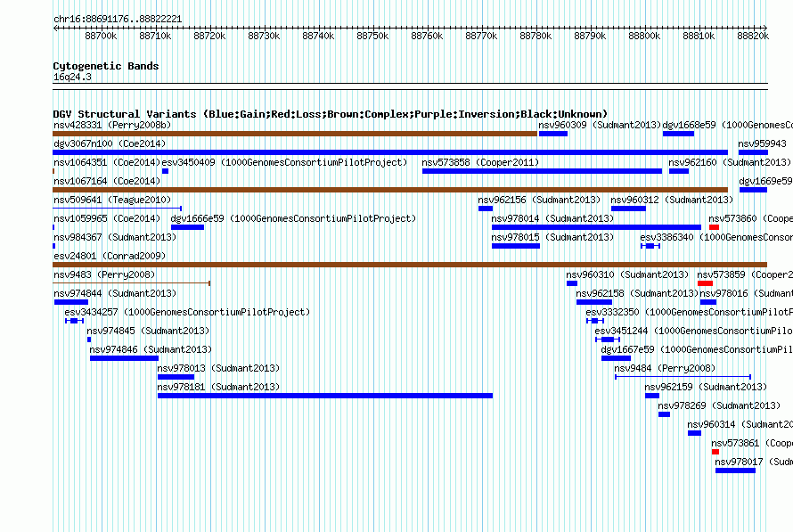Click the nsv978269 (Sudmant2013) blue bar
This screenshot has height=532, width=793.
pyautogui.click(x=664, y=414)
